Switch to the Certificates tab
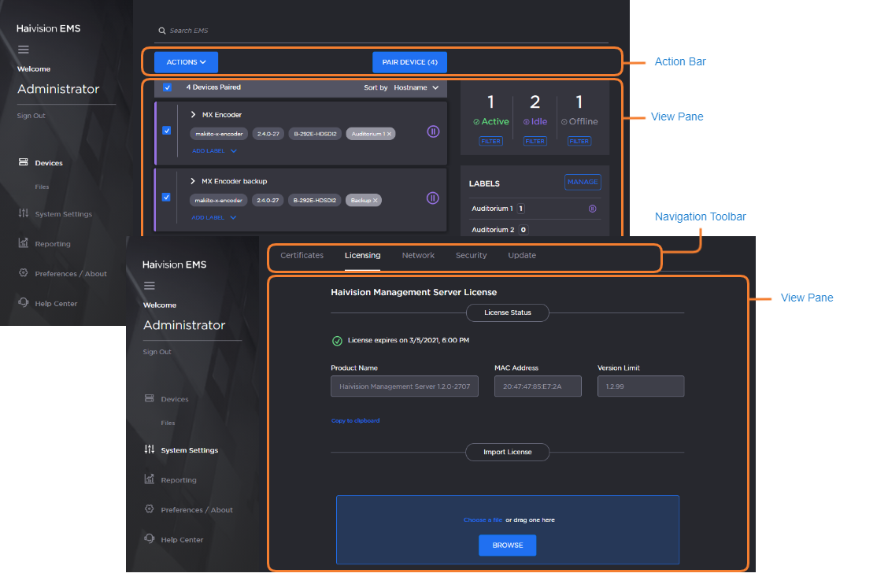The width and height of the screenshot is (888, 588). click(x=302, y=255)
